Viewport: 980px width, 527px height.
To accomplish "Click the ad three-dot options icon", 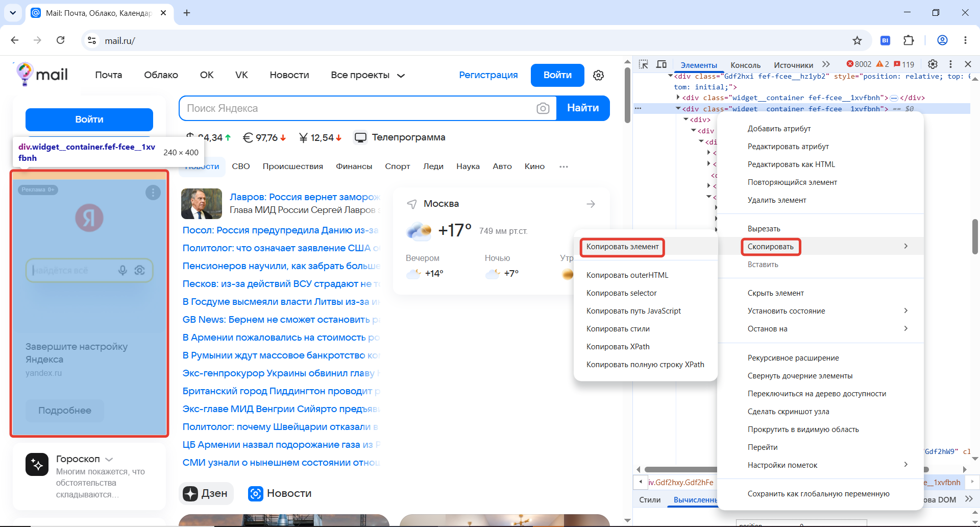I will click(153, 193).
